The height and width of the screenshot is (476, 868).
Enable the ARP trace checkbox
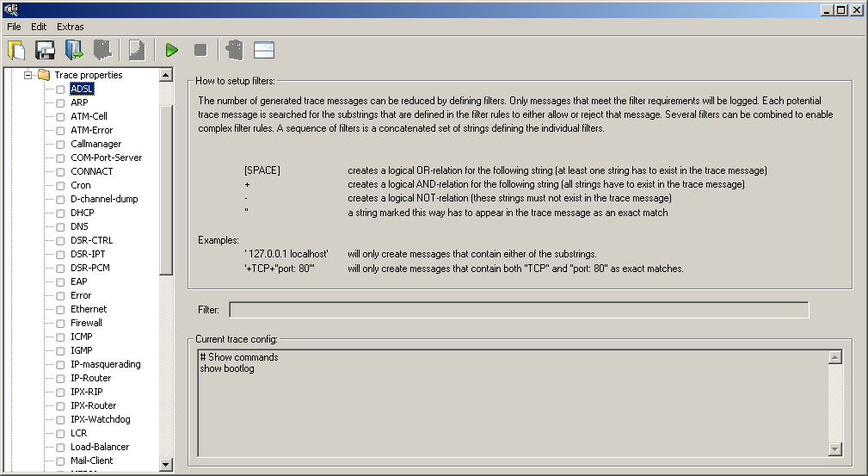(x=60, y=102)
